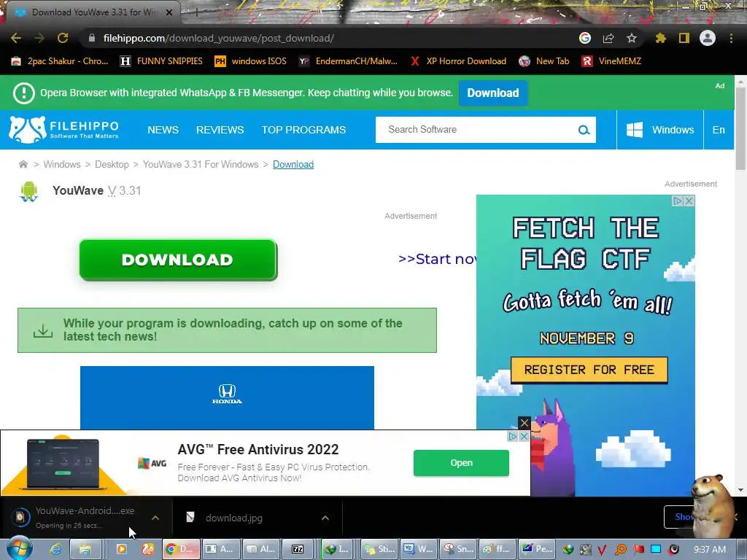
Task: Click the page vertical scrollbar thumb
Action: [740, 128]
